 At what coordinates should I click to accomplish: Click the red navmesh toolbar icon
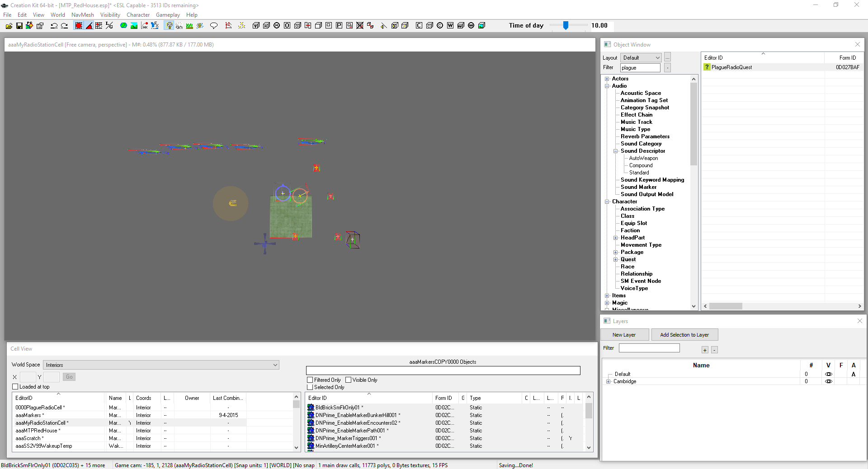[228, 26]
